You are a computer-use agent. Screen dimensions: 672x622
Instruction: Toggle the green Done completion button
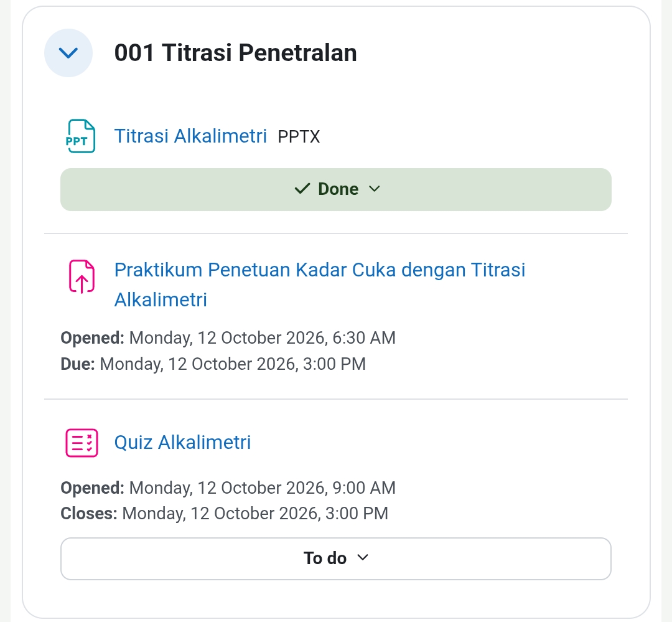tap(335, 189)
